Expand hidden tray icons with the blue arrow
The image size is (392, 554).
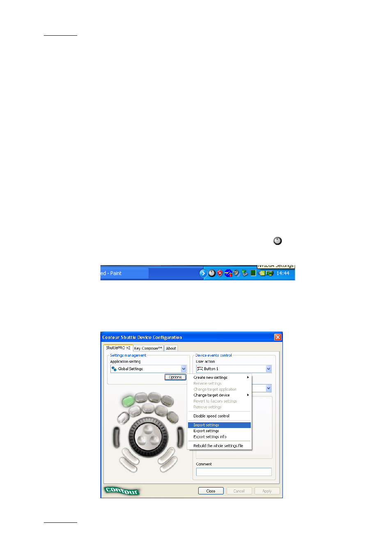(203, 273)
